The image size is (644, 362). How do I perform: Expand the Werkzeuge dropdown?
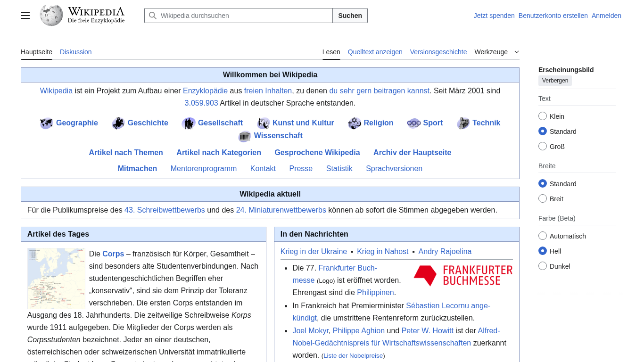(497, 52)
